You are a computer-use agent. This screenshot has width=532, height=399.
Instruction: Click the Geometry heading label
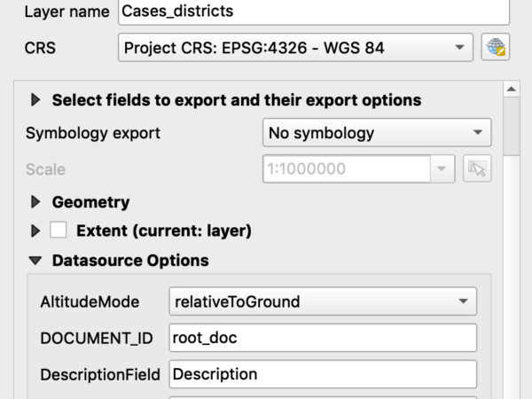point(90,202)
